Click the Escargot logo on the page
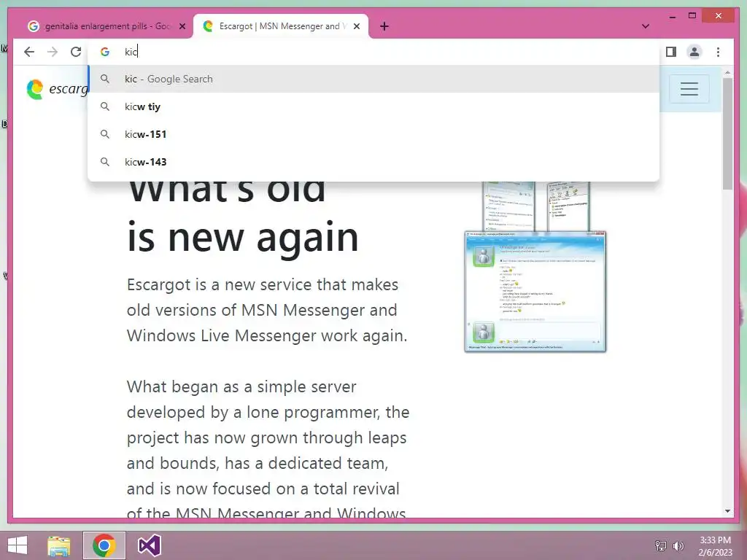 [57, 89]
